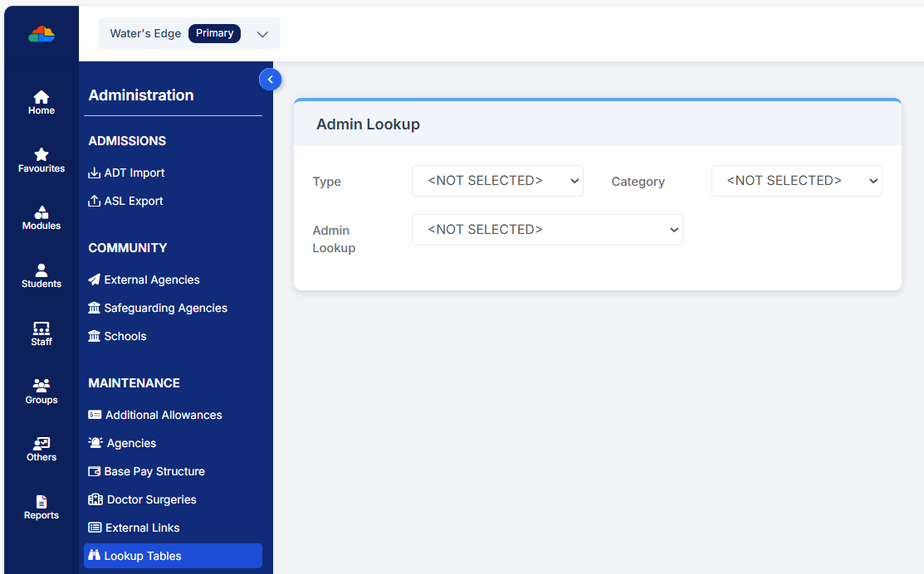The width and height of the screenshot is (924, 574).
Task: Open Schools under Community
Action: click(125, 335)
